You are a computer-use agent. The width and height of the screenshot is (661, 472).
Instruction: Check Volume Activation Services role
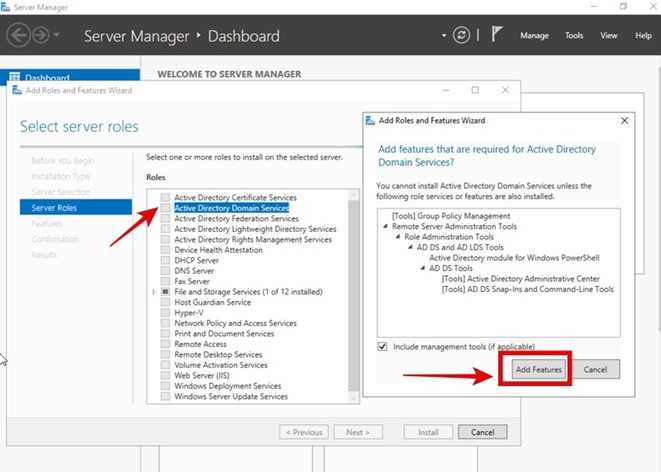(165, 365)
